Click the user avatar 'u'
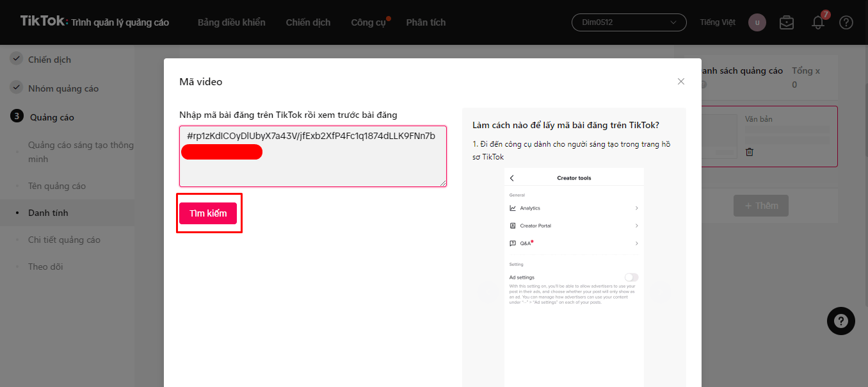The height and width of the screenshot is (387, 868). click(x=757, y=22)
